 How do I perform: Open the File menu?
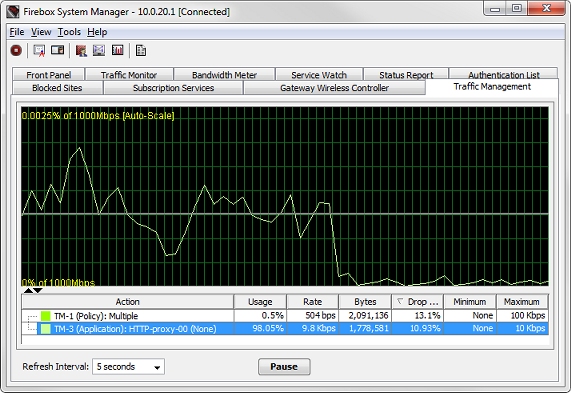click(17, 32)
